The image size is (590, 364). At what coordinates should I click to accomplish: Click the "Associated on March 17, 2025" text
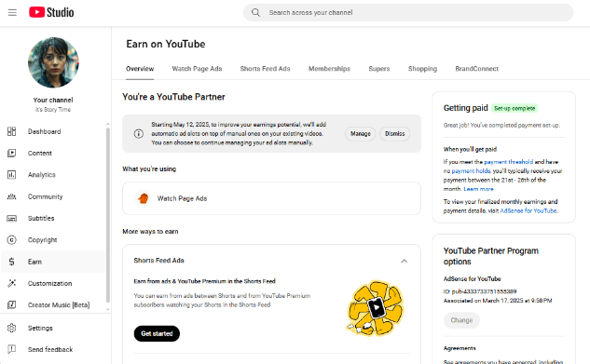(x=498, y=301)
